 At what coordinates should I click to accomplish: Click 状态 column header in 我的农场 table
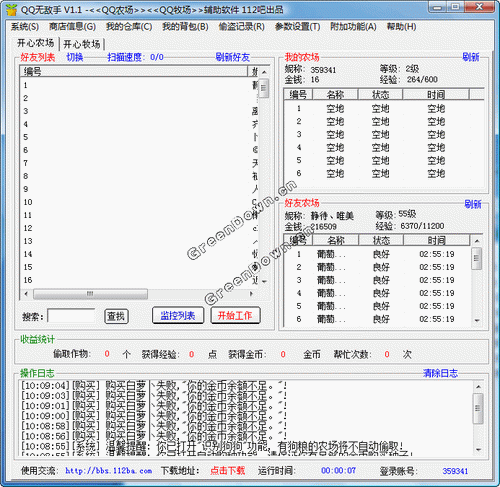coord(381,95)
